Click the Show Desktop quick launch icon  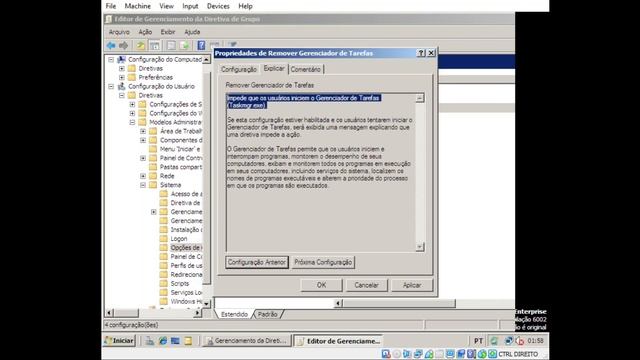coord(175,341)
